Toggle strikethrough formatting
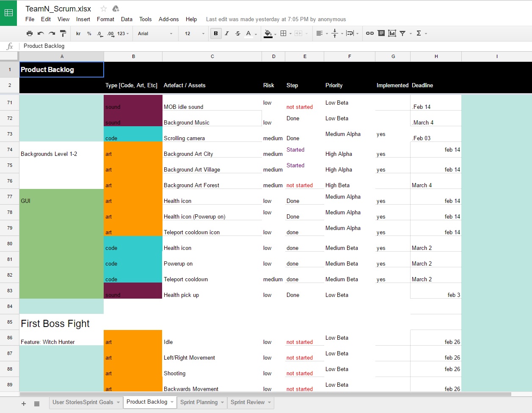 tap(237, 33)
